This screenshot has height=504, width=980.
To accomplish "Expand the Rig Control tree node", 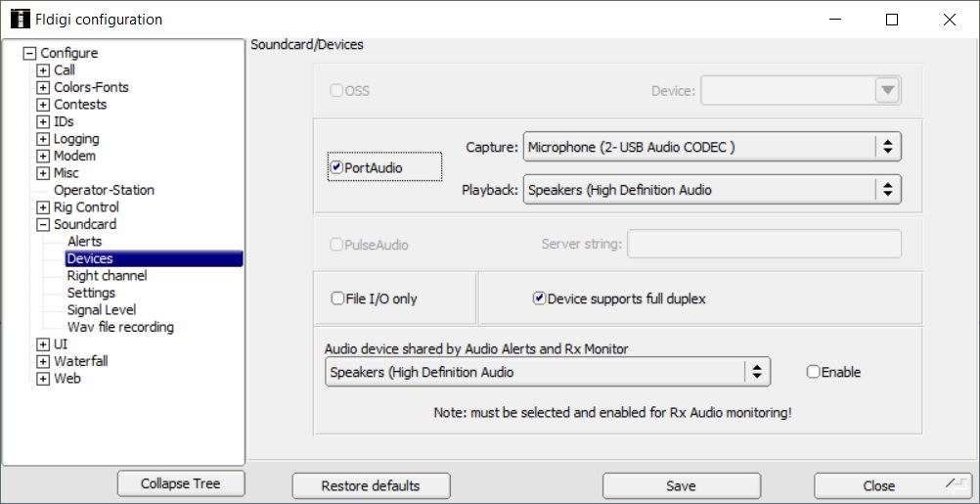I will pos(43,207).
